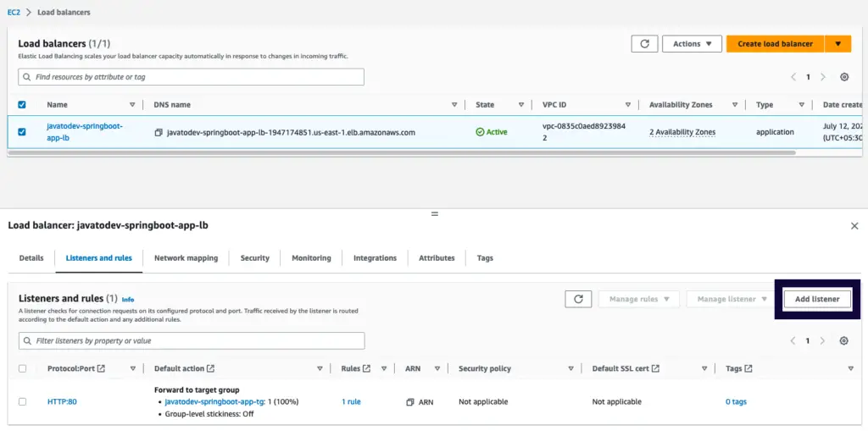Uncheck javatodev-springboot-app-lb row checkbox
The image size is (868, 431).
22,132
